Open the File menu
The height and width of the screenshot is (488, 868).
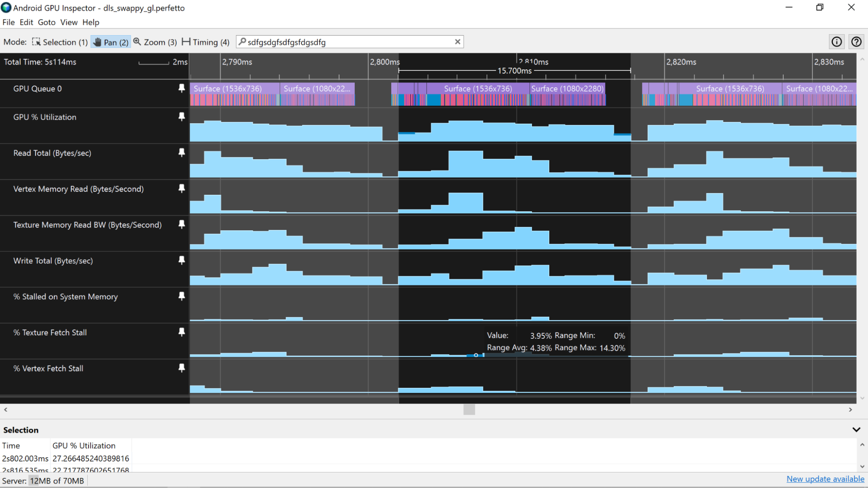8,22
